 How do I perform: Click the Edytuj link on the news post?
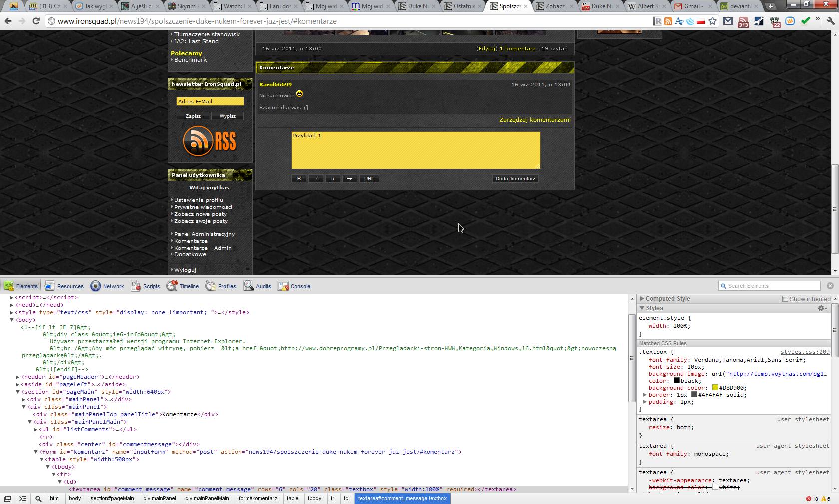pyautogui.click(x=487, y=48)
